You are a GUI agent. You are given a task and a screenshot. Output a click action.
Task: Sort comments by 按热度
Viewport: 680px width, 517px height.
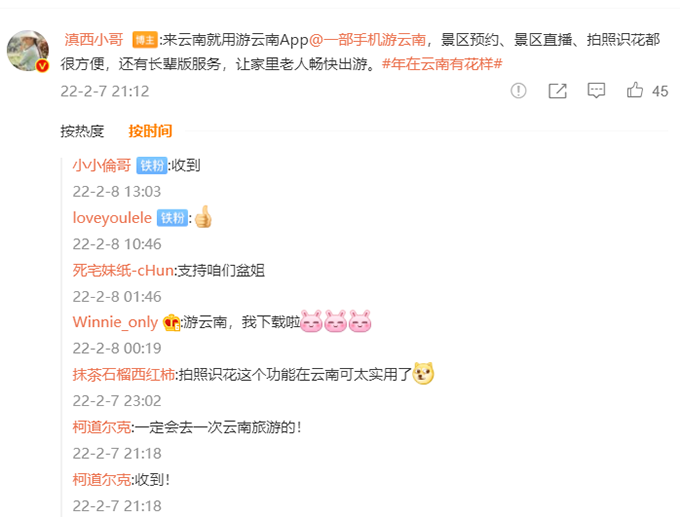coord(82,131)
